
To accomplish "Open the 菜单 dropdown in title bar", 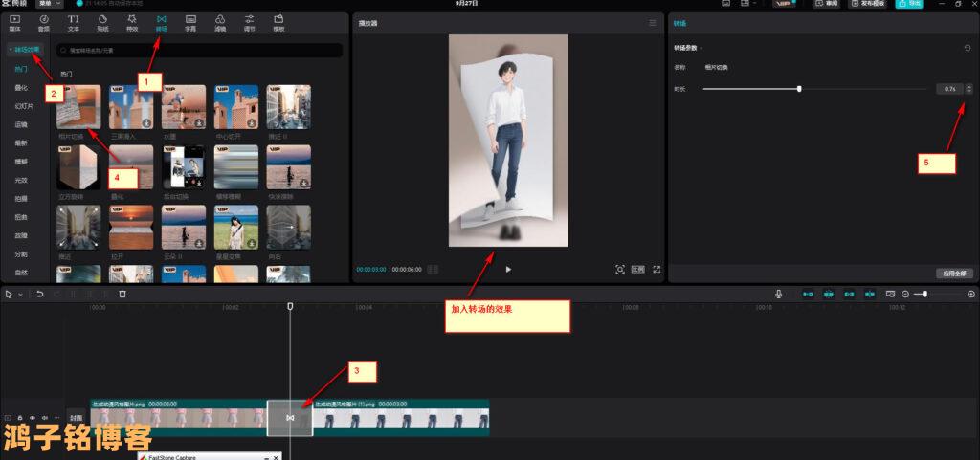I will click(43, 4).
